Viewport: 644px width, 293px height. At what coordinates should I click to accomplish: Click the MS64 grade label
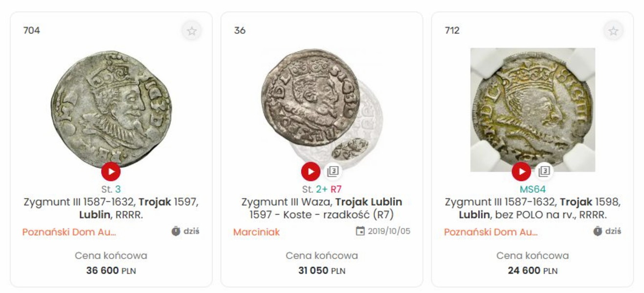point(533,189)
